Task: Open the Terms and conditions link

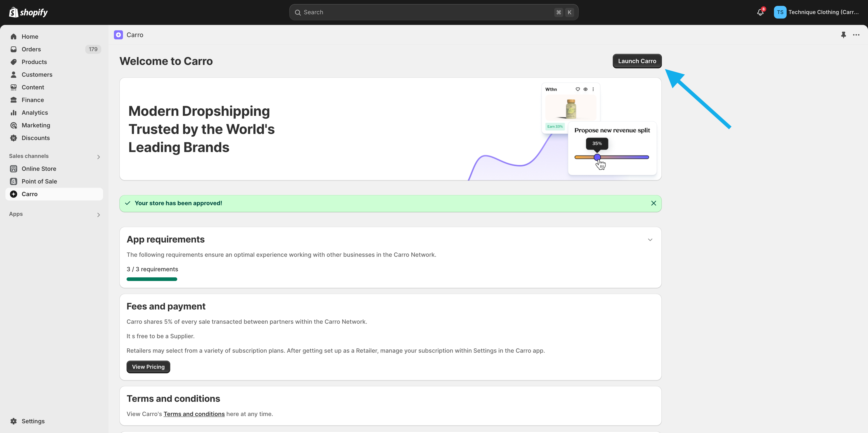Action: coord(194,414)
